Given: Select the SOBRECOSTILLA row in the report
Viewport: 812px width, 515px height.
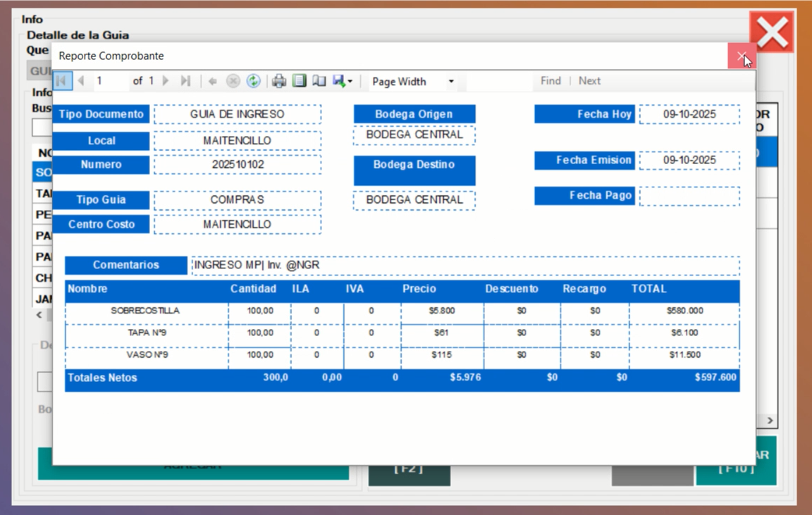Looking at the screenshot, I should pyautogui.click(x=145, y=311).
